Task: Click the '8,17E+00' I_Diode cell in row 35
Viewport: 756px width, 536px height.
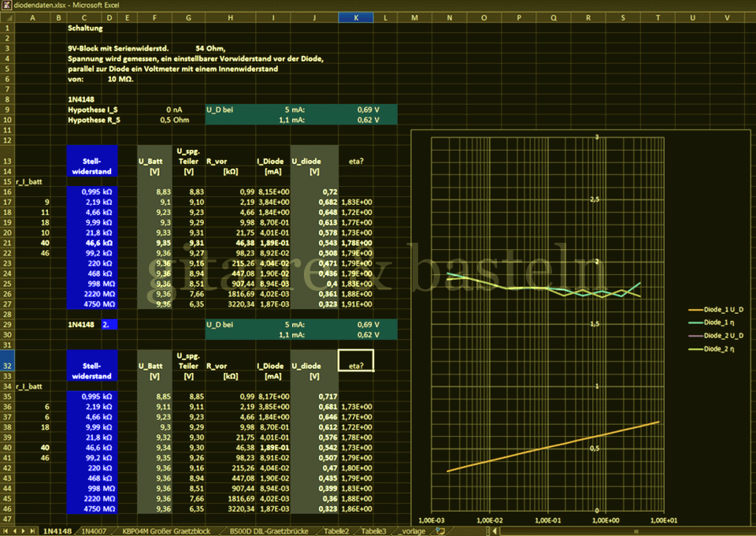Action: pos(273,396)
